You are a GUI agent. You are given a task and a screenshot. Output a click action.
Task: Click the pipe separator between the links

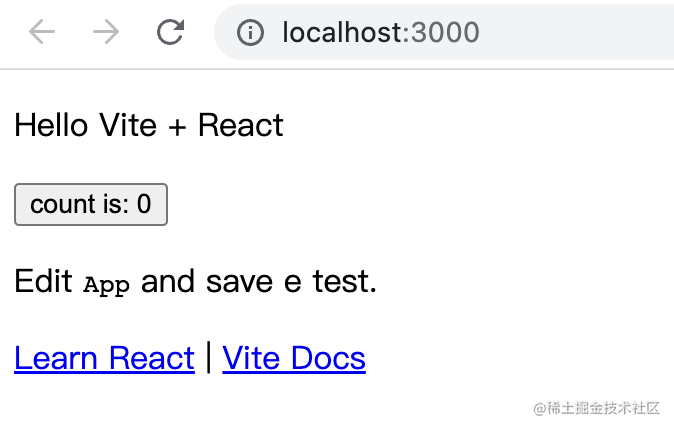click(x=208, y=357)
